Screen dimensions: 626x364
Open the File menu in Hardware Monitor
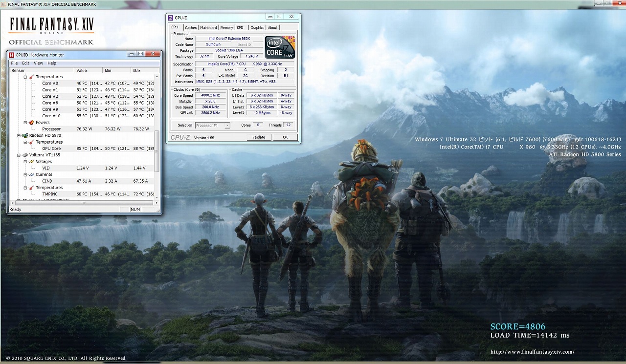tap(14, 63)
